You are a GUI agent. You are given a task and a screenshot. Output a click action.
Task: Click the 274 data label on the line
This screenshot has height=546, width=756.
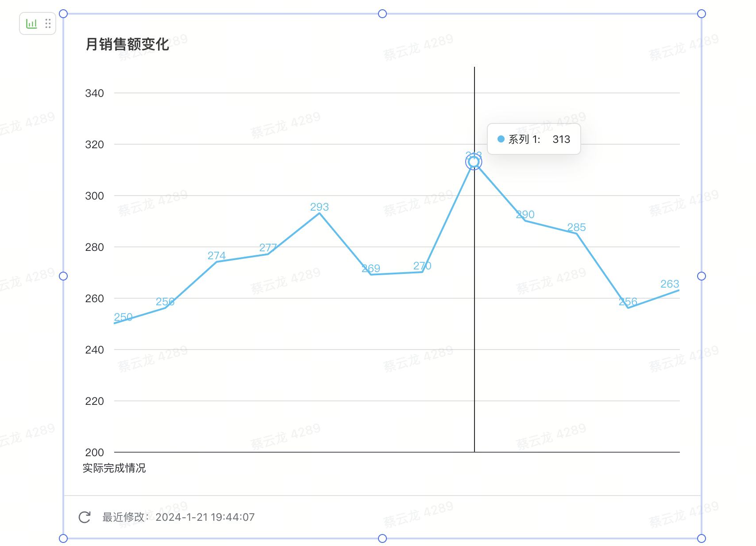pyautogui.click(x=216, y=256)
